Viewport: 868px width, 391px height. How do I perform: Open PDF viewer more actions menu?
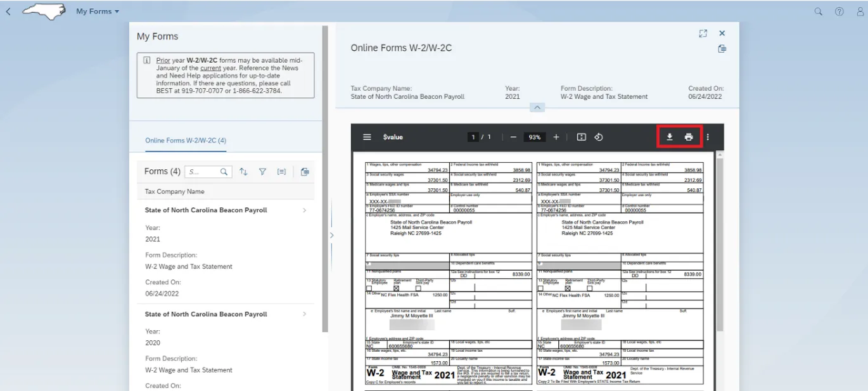708,137
